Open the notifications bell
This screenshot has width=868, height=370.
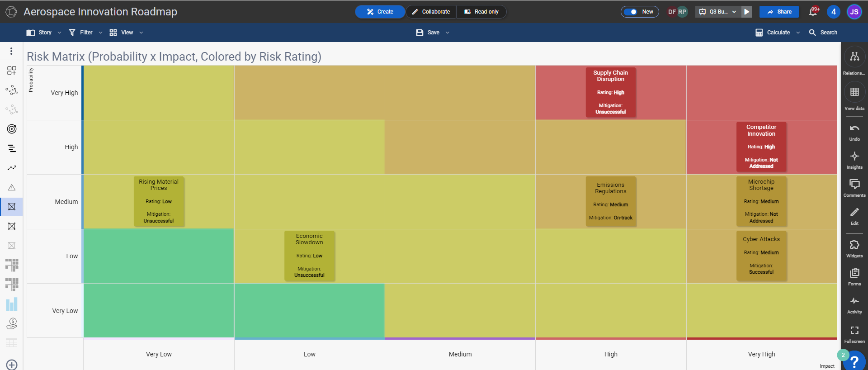click(813, 12)
